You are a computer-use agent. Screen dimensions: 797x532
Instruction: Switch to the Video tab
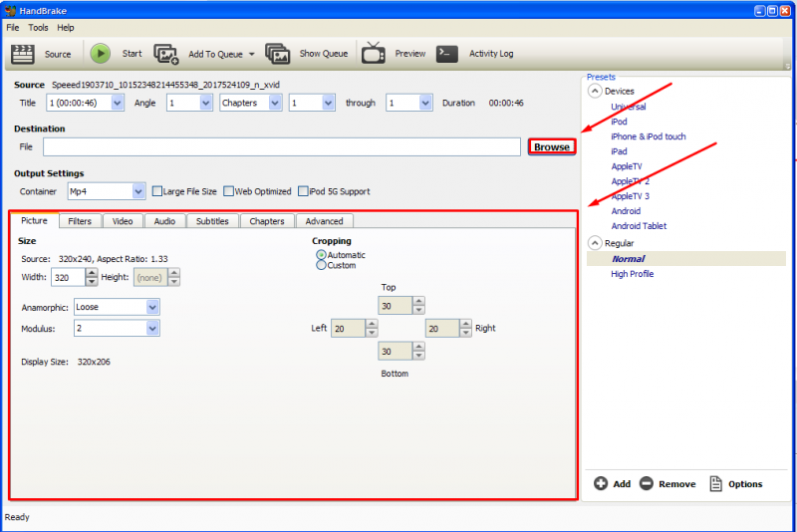pos(123,221)
